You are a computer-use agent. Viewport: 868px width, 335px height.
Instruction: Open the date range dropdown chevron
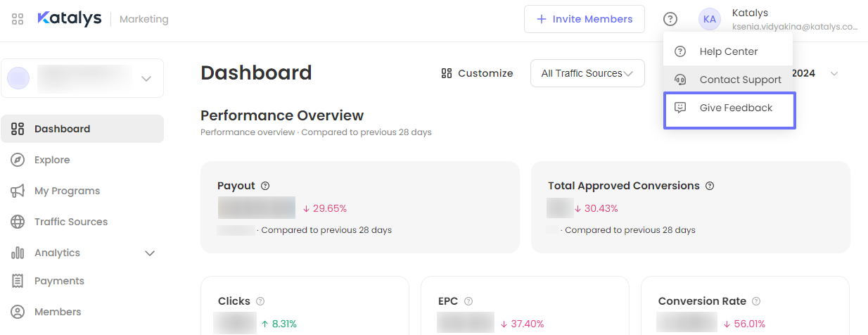pos(834,74)
